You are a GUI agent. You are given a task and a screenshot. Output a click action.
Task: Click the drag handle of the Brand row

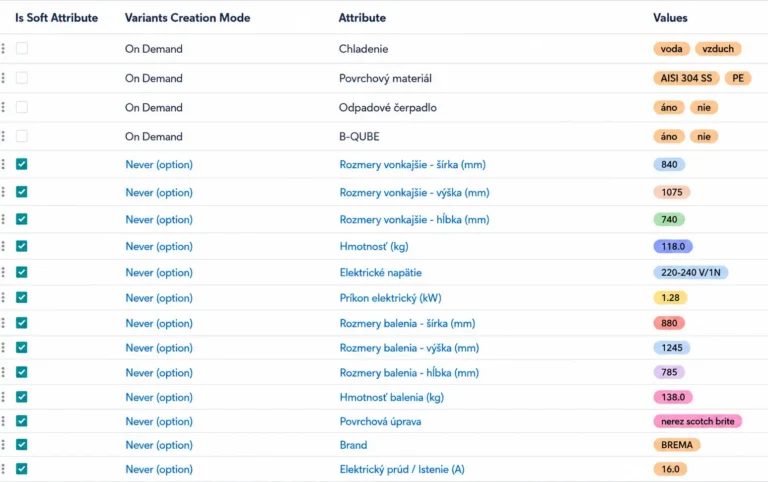click(3, 444)
